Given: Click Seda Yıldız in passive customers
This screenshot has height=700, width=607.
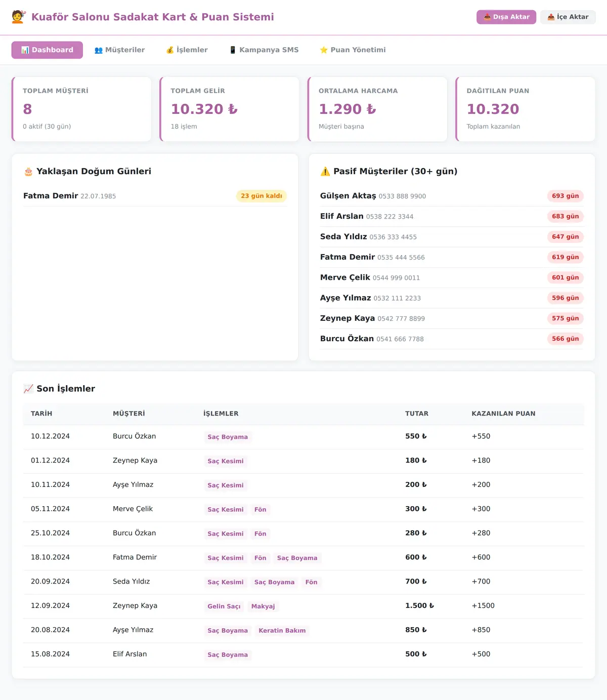Looking at the screenshot, I should point(343,236).
